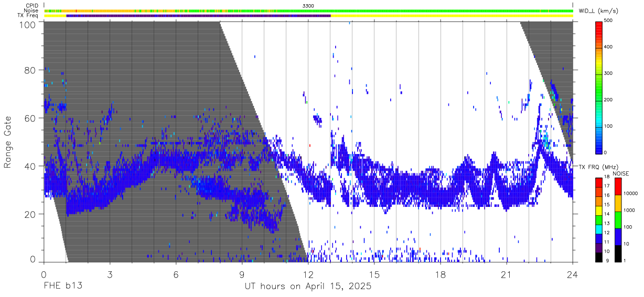Viewport: 644px width, 297px height.
Task: Click the NOISE legend title
Action: 620,173
